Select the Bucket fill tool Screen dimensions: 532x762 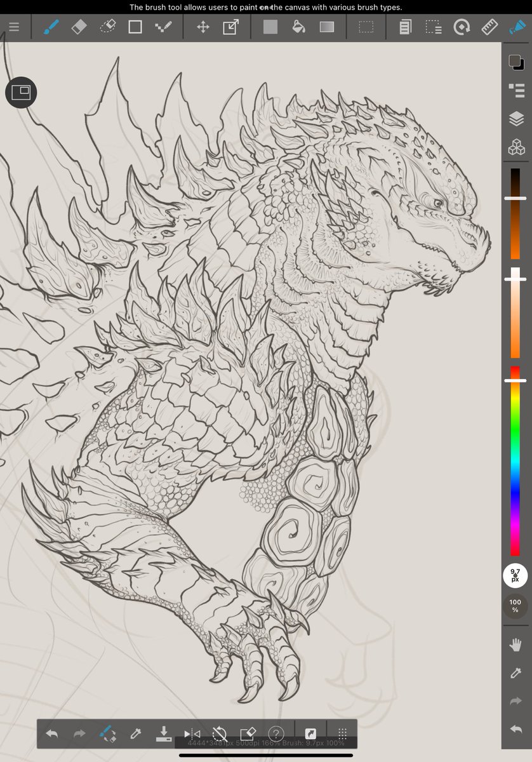coord(298,27)
